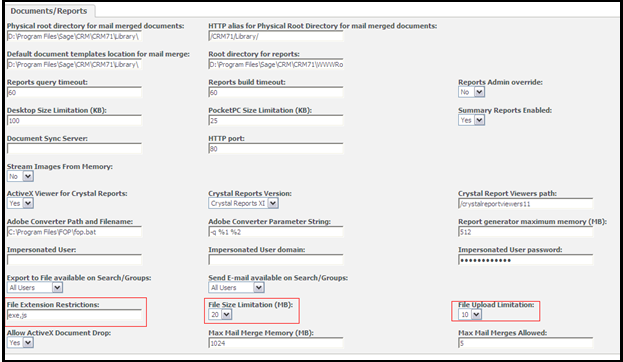Image resolution: width=623 pixels, height=362 pixels.
Task: Edit Max Mail Merge Memory (MB) field
Action: tap(276, 343)
